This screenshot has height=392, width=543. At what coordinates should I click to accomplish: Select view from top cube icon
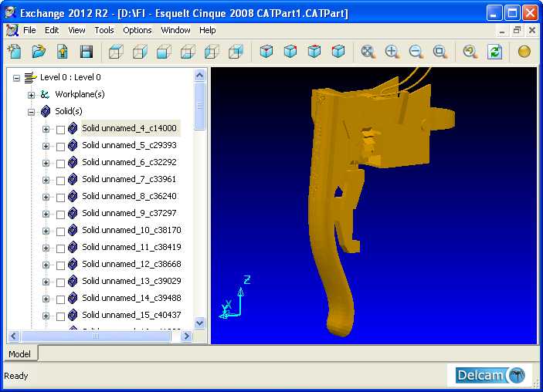click(x=116, y=52)
